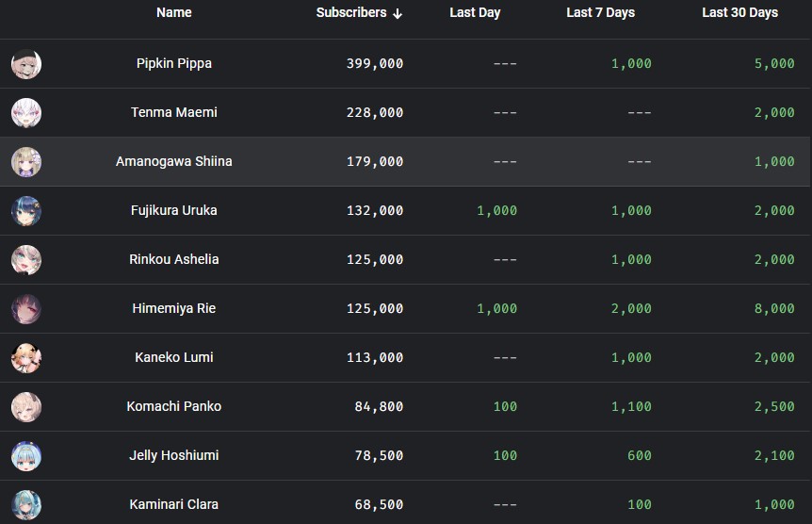The height and width of the screenshot is (524, 812).
Task: Click the Subscribers sort arrow
Action: (x=398, y=13)
